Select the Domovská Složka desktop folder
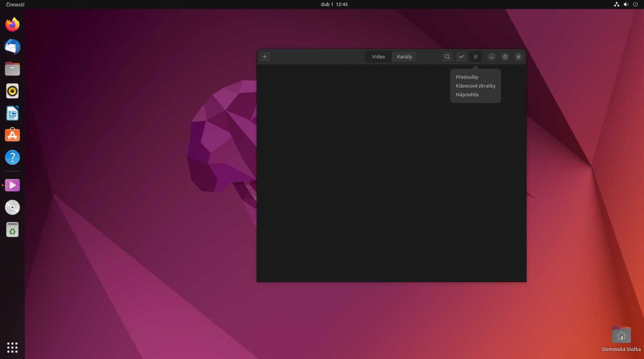The image size is (644, 359). tap(621, 338)
